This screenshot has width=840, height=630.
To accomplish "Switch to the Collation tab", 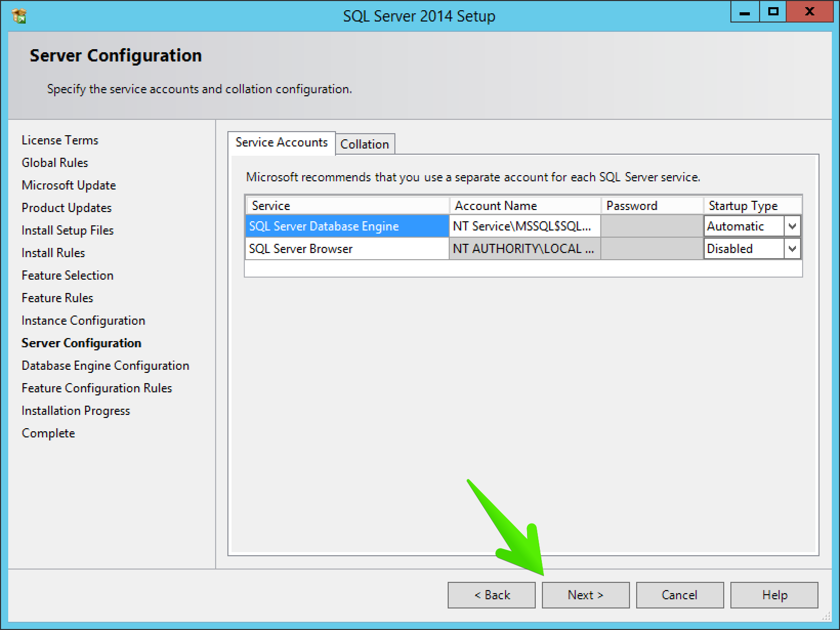I will (x=365, y=144).
